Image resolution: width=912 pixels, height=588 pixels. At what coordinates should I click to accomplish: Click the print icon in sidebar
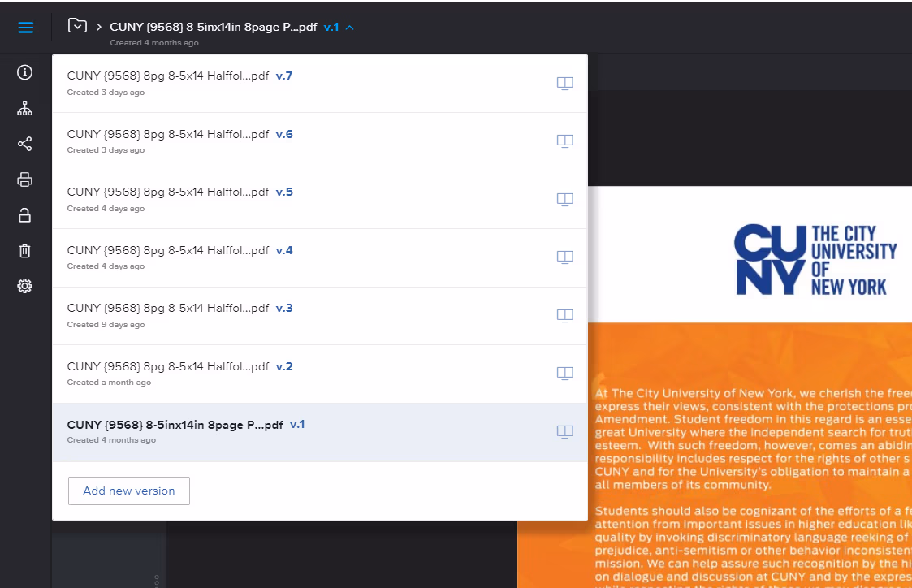(x=25, y=179)
